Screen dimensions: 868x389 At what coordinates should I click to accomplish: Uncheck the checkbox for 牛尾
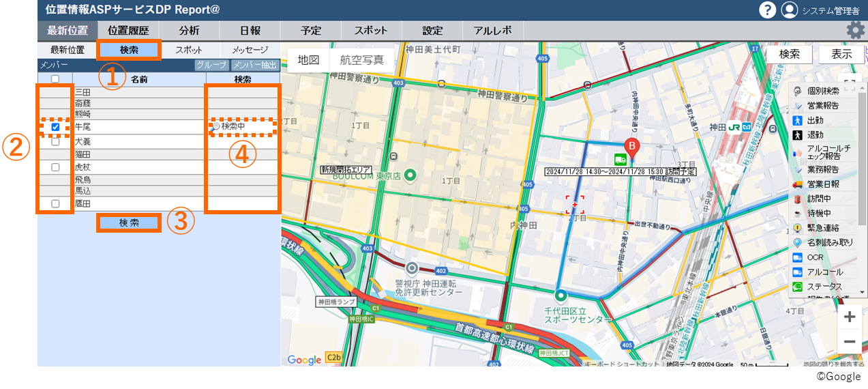tap(55, 127)
